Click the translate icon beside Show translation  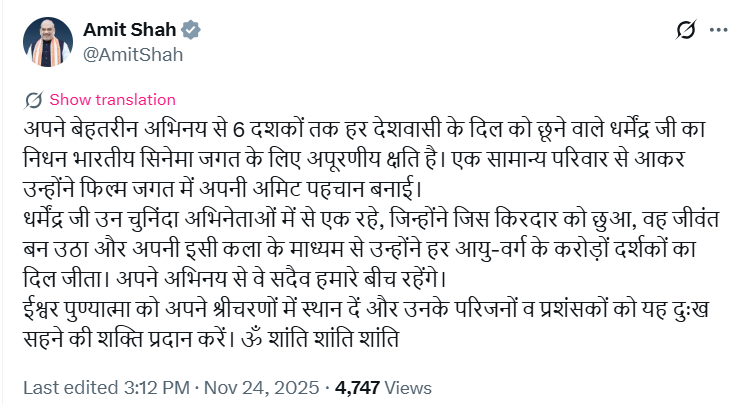pos(33,100)
